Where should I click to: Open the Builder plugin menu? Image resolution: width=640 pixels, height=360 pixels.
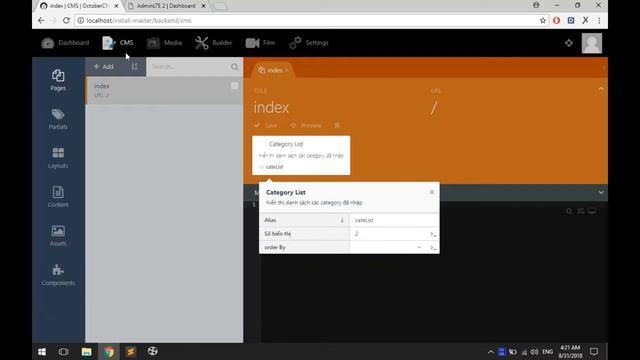click(213, 43)
